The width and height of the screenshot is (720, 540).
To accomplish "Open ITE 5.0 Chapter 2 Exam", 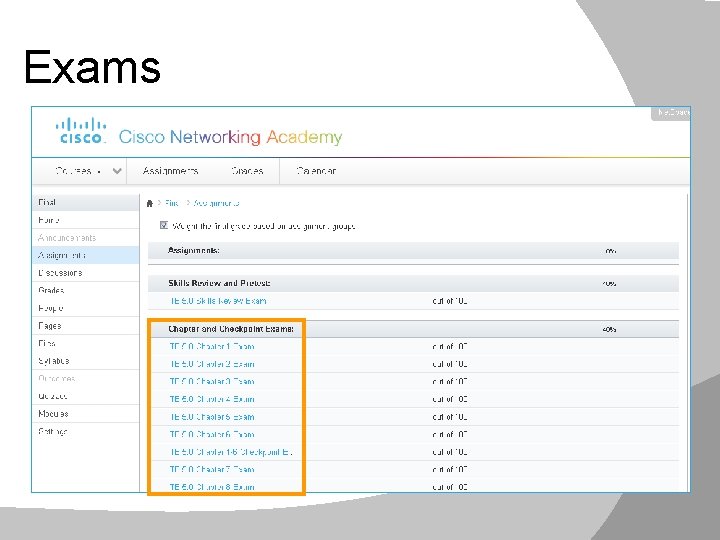I will 212,364.
